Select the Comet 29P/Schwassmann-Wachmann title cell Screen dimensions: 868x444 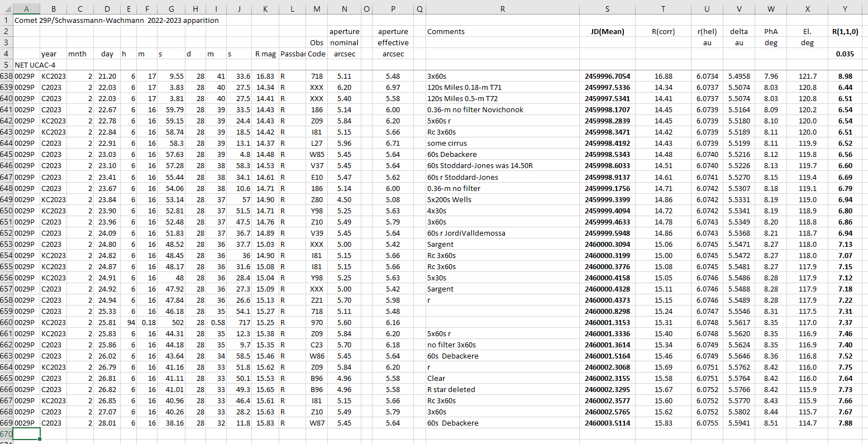coord(117,20)
